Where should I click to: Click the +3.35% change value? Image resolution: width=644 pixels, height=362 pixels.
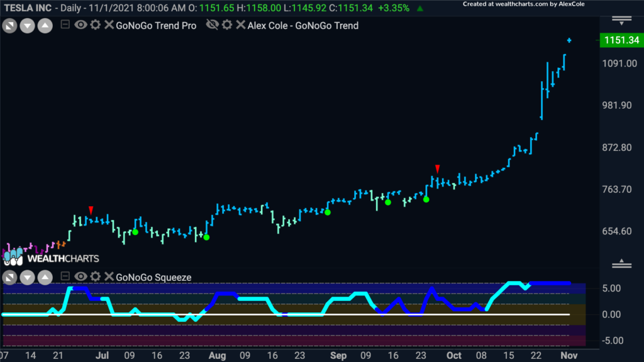tap(394, 8)
